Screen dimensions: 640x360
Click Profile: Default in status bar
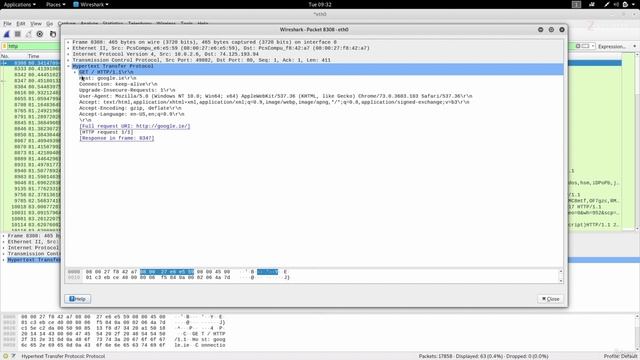pyautogui.click(x=620, y=356)
